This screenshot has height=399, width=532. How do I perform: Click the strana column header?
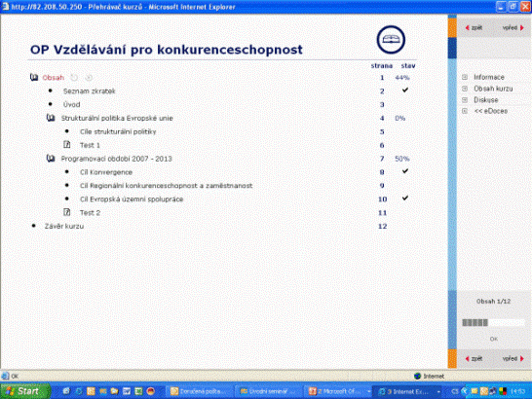pyautogui.click(x=382, y=66)
